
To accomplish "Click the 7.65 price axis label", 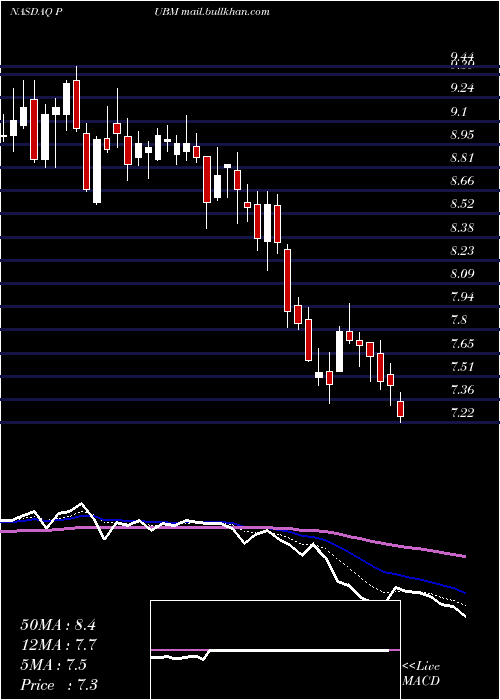I will (462, 343).
